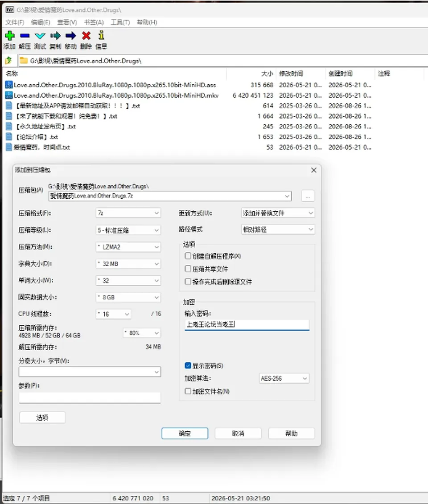Uncheck 显示密码 (show password) checkbox

pyautogui.click(x=188, y=365)
